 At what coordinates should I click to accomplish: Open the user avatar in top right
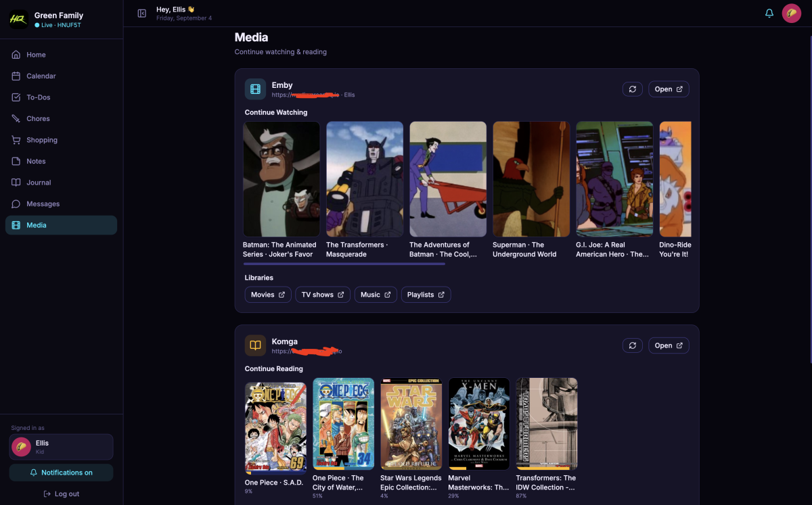[792, 14]
